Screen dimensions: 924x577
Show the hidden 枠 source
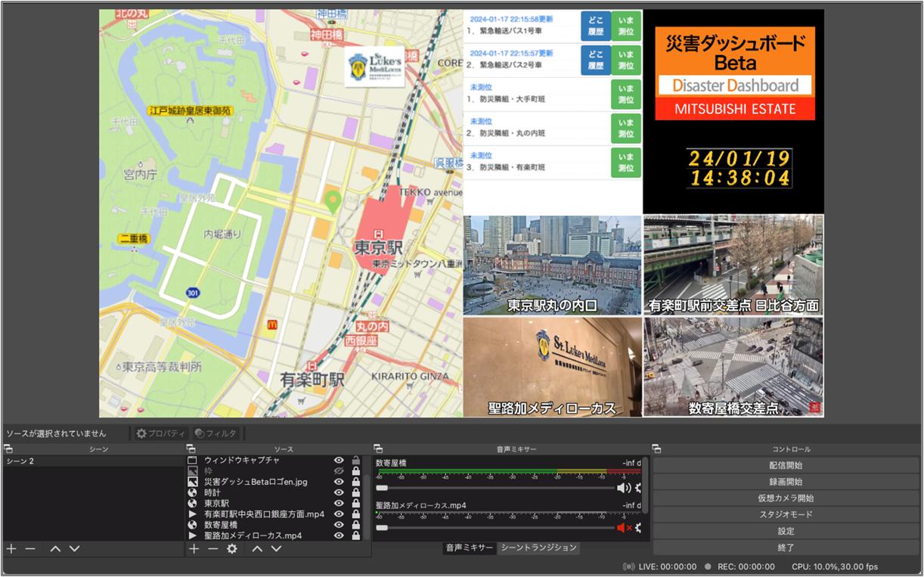pos(339,470)
